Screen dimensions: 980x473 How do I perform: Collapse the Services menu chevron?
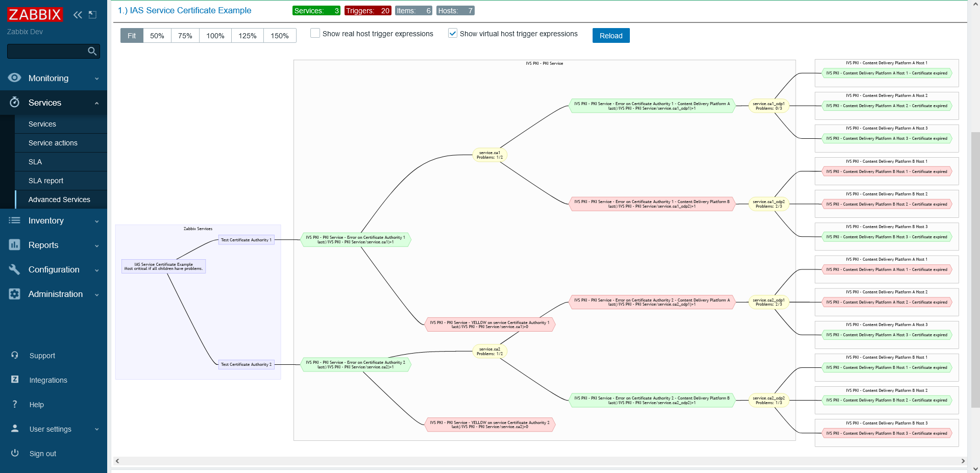(x=97, y=103)
